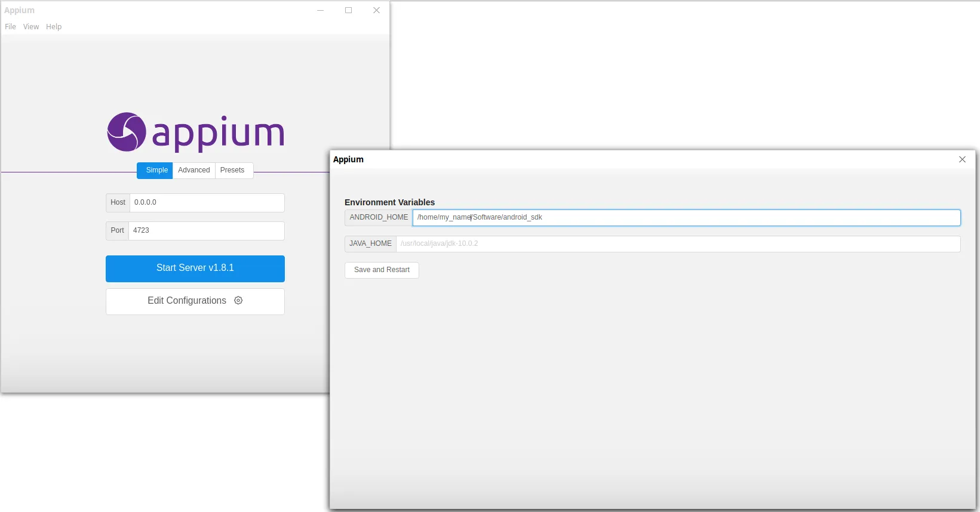
Task: Switch to the Advanced tab
Action: [x=194, y=171]
